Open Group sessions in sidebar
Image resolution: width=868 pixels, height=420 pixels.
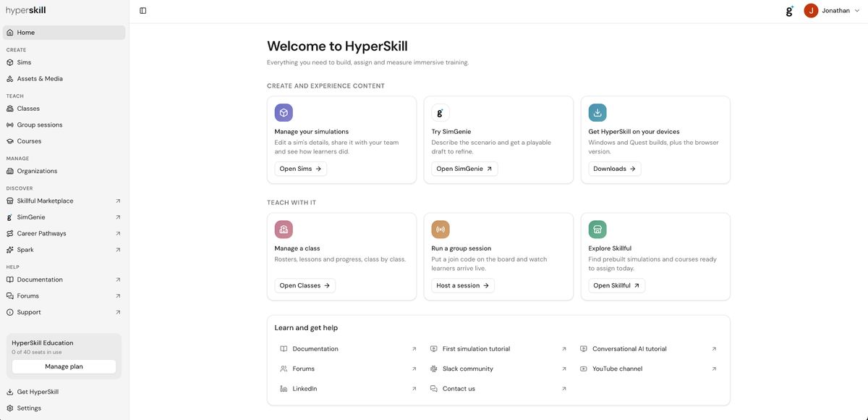pyautogui.click(x=64, y=125)
